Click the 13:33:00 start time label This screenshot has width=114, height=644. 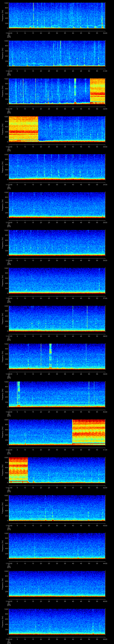(x=9, y=184)
